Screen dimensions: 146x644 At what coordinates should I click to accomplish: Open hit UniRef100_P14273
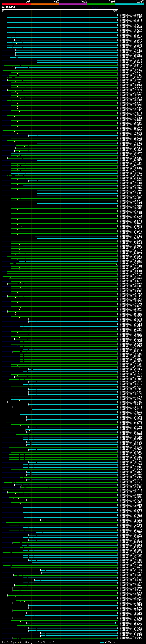(x=131, y=32)
